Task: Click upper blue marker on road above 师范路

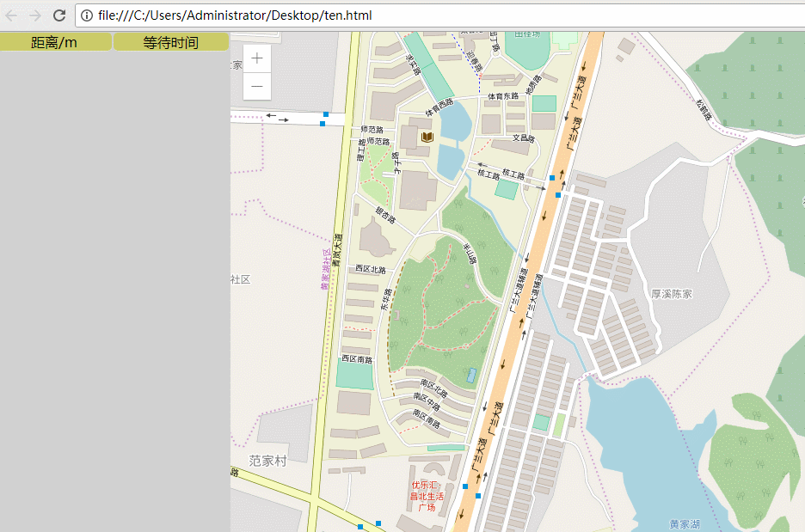Action: tap(326, 113)
